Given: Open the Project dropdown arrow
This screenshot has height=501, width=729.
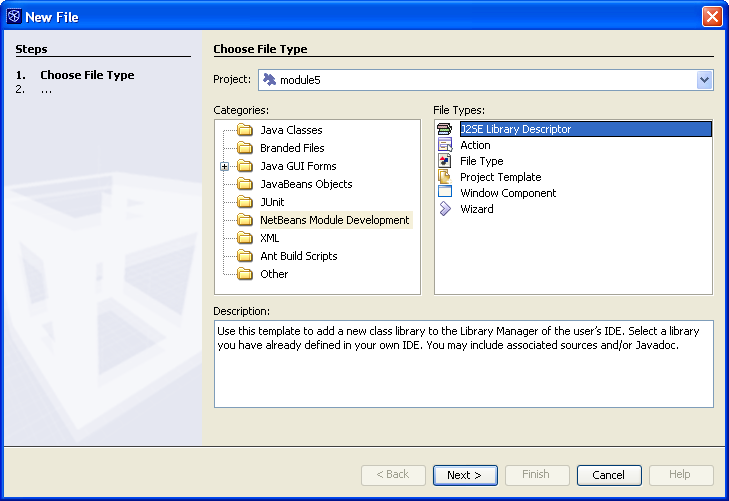Looking at the screenshot, I should pyautogui.click(x=704, y=80).
